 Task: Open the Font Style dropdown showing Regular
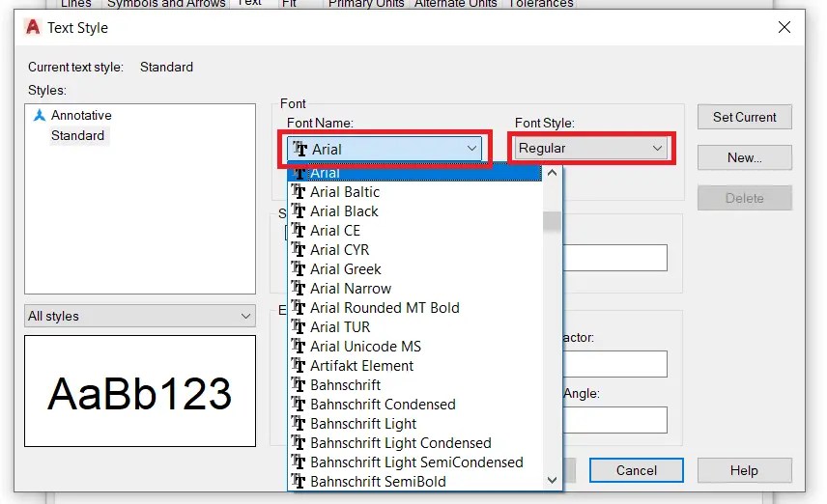590,148
